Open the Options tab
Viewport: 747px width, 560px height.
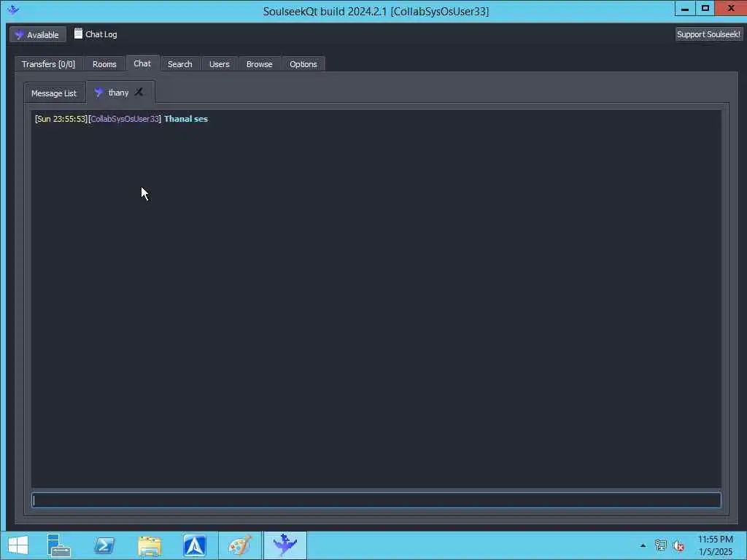303,64
